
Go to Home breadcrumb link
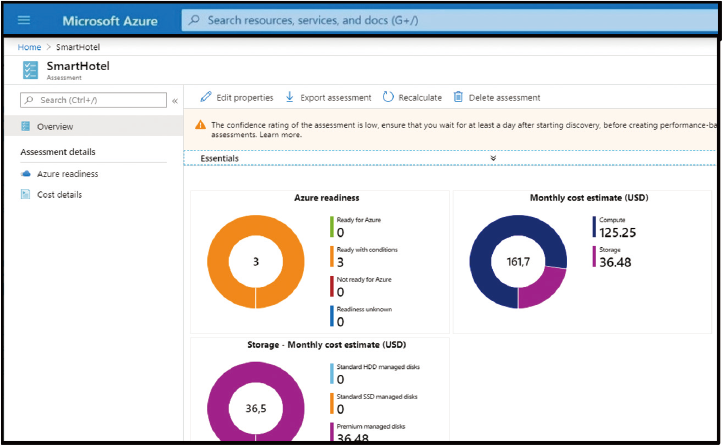tap(29, 47)
